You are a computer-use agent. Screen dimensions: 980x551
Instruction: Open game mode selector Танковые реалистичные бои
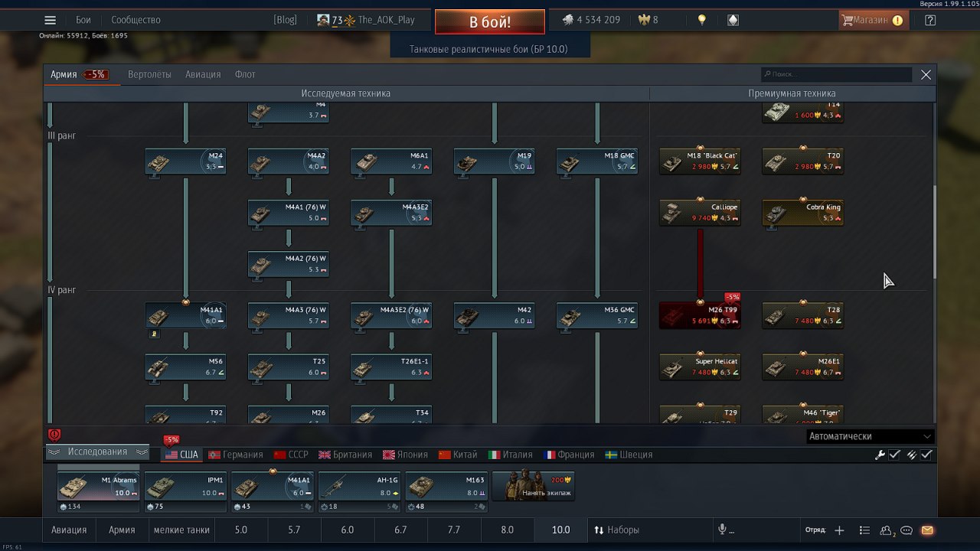(489, 49)
